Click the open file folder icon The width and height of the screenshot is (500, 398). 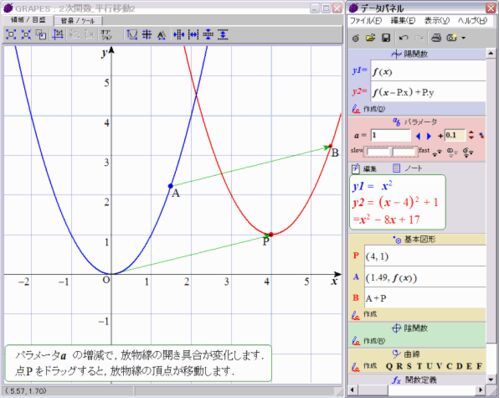[x=370, y=38]
